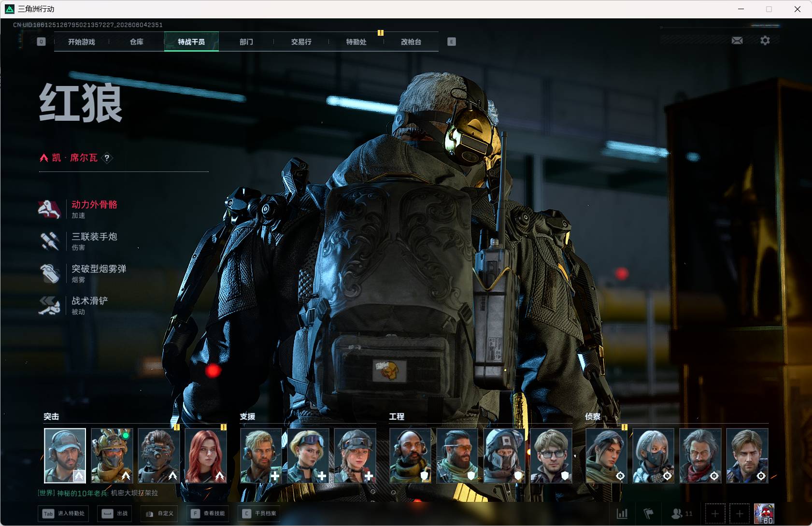Click the 干员档案 button
This screenshot has width=812, height=526.
259,513
